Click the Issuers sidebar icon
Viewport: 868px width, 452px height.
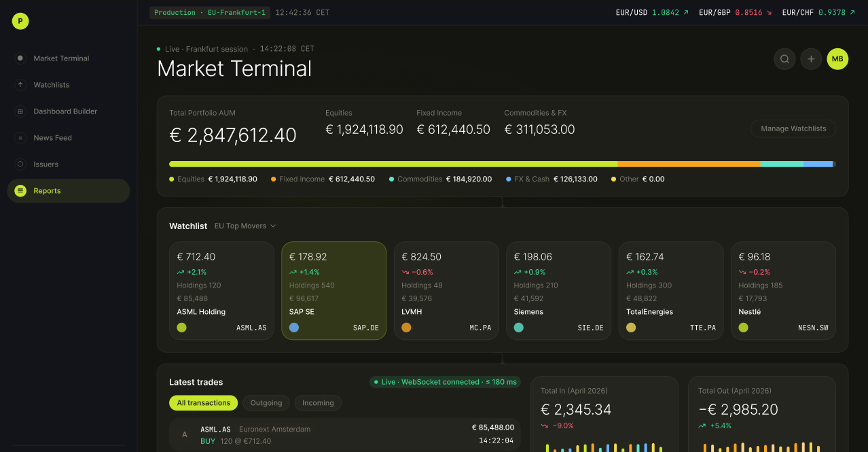(x=20, y=164)
